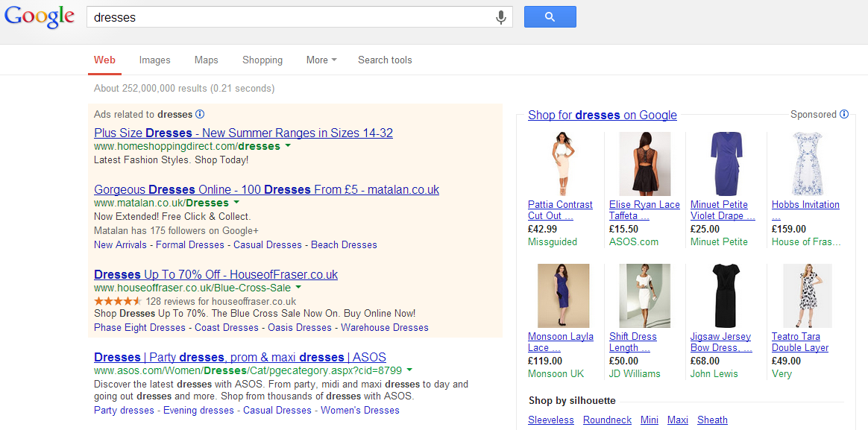Open 'Coast Dresses' sitelink

227,328
